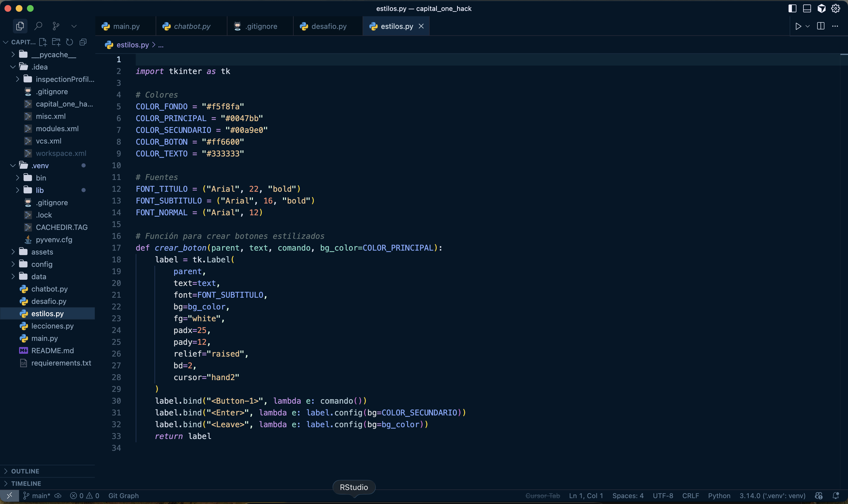Open the Source Control view icon
The image size is (848, 504).
pos(56,26)
